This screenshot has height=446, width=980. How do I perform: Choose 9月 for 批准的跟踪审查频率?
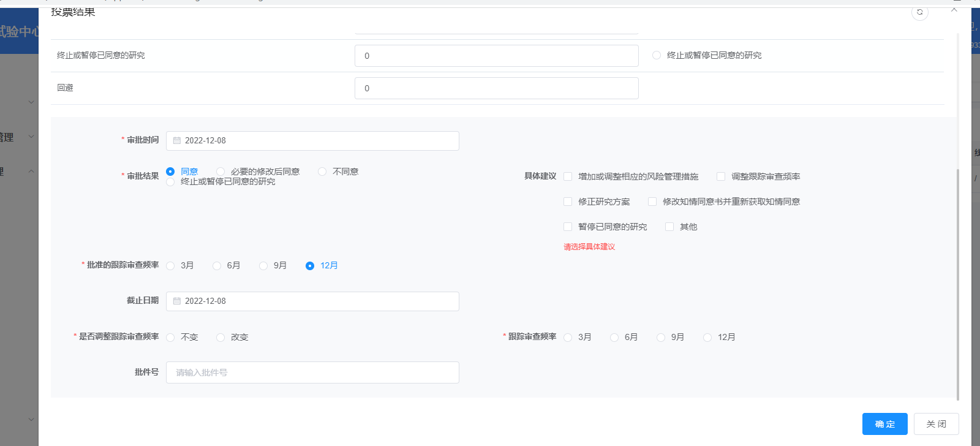[x=263, y=266]
